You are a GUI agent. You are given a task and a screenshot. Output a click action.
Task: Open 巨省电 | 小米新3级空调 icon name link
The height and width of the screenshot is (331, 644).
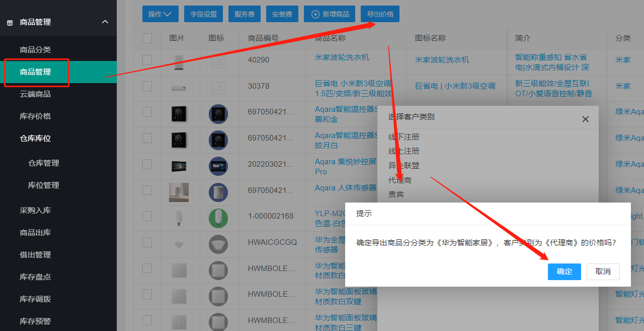tap(455, 86)
